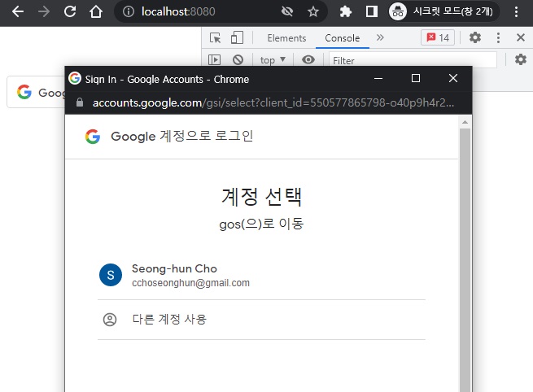Switch to the Console tab

click(x=343, y=37)
